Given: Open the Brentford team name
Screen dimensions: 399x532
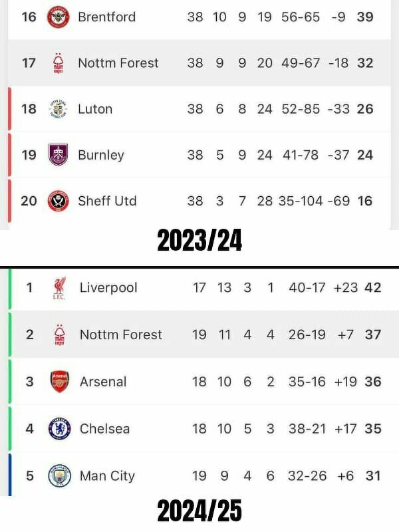Looking at the screenshot, I should [107, 17].
